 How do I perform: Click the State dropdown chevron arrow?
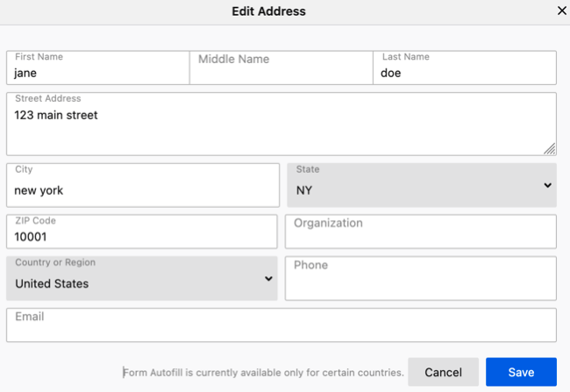547,185
